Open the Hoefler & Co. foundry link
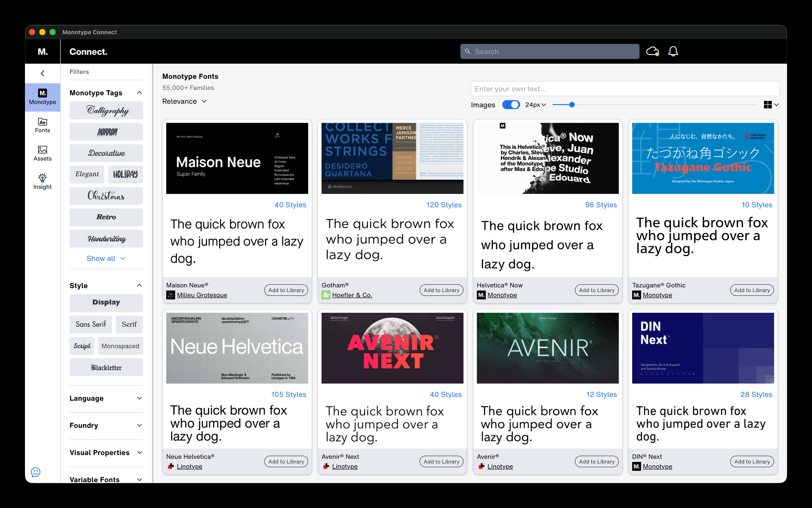 (x=352, y=295)
